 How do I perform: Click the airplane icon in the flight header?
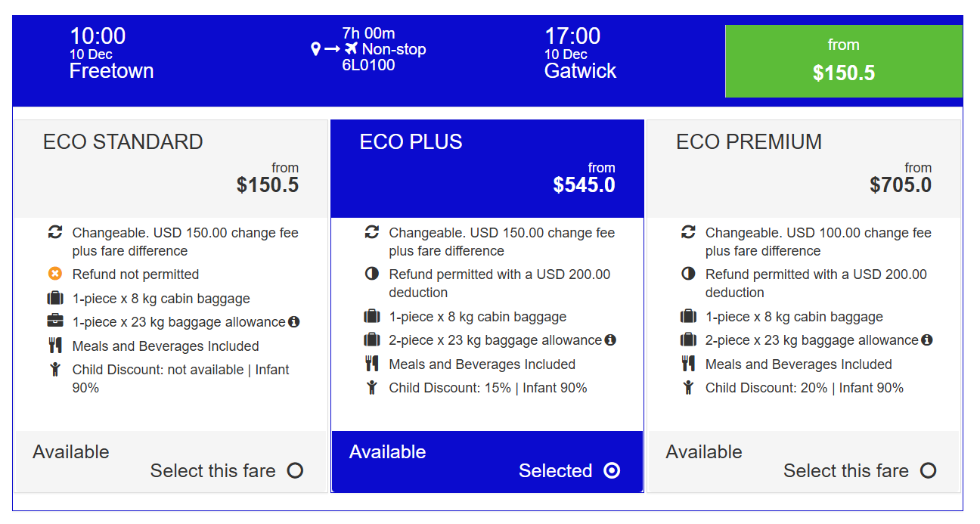point(351,49)
